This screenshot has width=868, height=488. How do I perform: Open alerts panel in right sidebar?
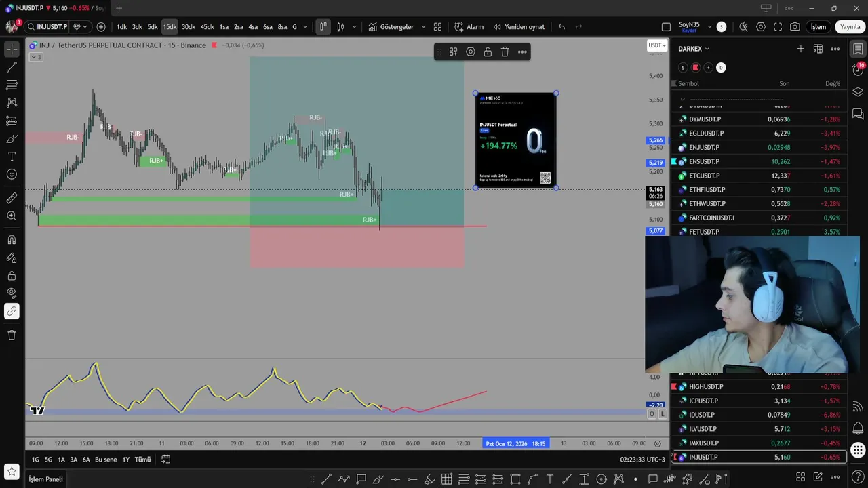[x=858, y=70]
